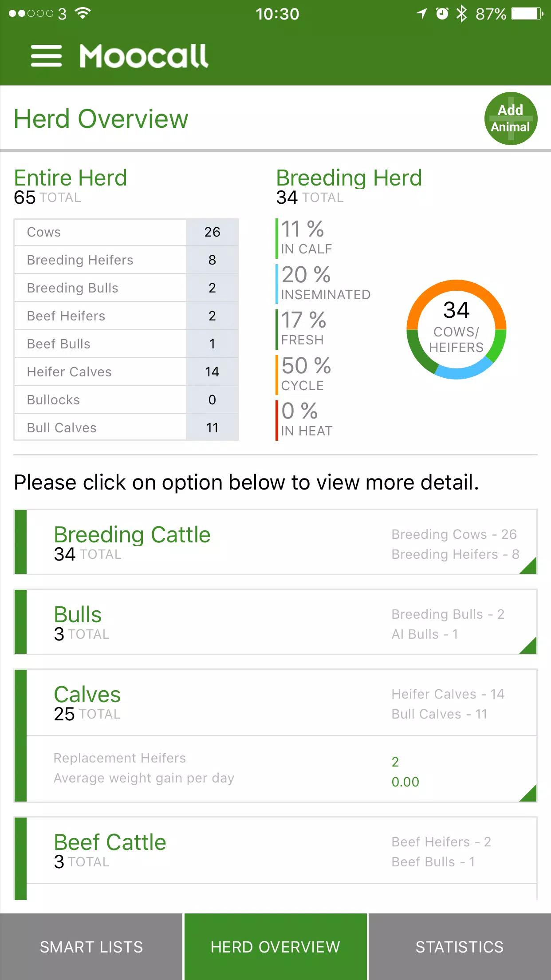
Task: Tap the Bluetooth status icon
Action: click(462, 14)
